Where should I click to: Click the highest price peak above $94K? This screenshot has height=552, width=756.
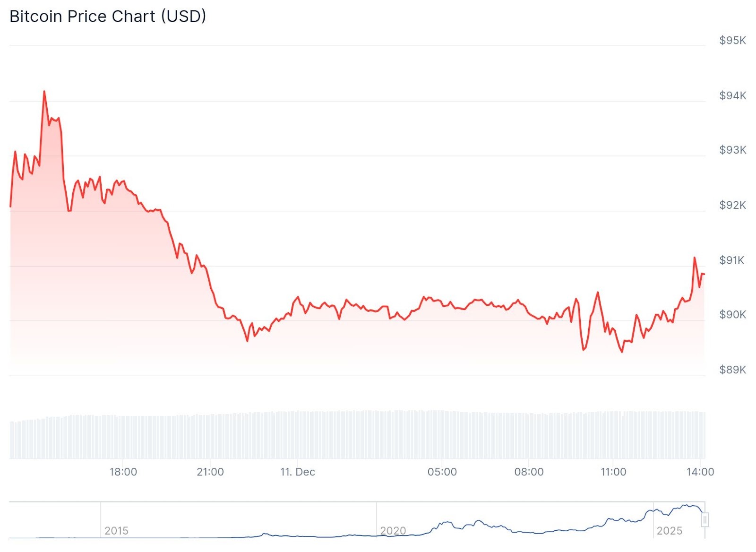(x=44, y=92)
